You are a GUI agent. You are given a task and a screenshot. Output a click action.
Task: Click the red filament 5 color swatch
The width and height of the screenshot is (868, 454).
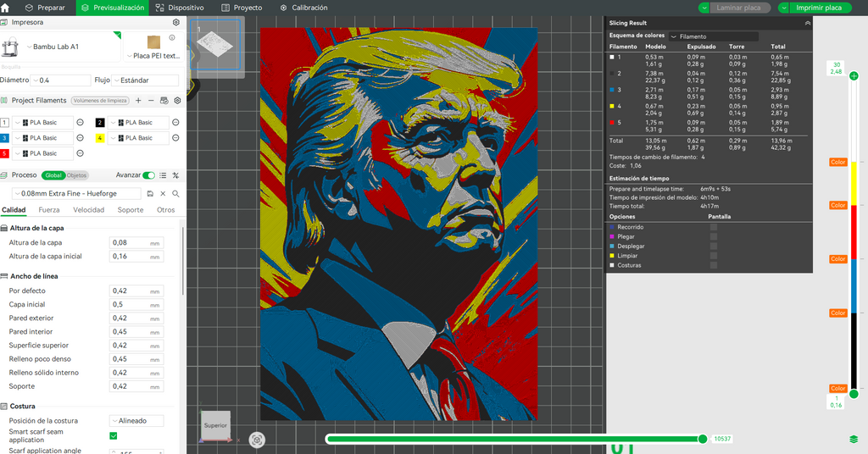click(x=4, y=153)
